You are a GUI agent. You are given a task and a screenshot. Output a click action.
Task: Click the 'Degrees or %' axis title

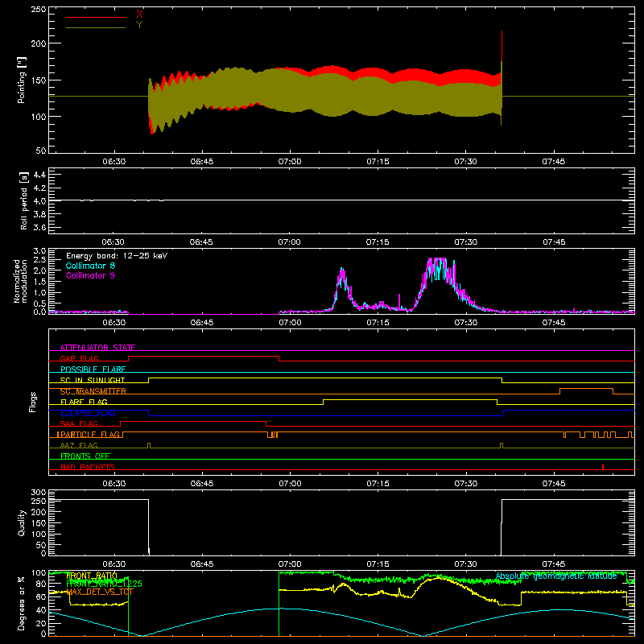pos(21,604)
